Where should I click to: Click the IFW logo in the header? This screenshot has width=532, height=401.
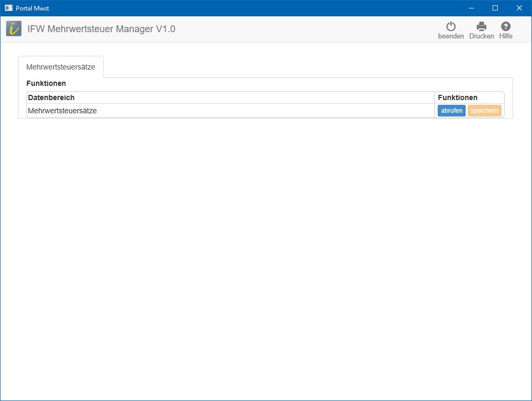pos(14,29)
